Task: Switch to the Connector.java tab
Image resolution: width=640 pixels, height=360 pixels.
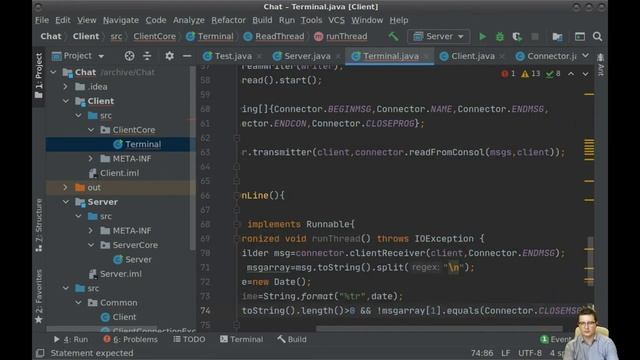Action: 546,56
